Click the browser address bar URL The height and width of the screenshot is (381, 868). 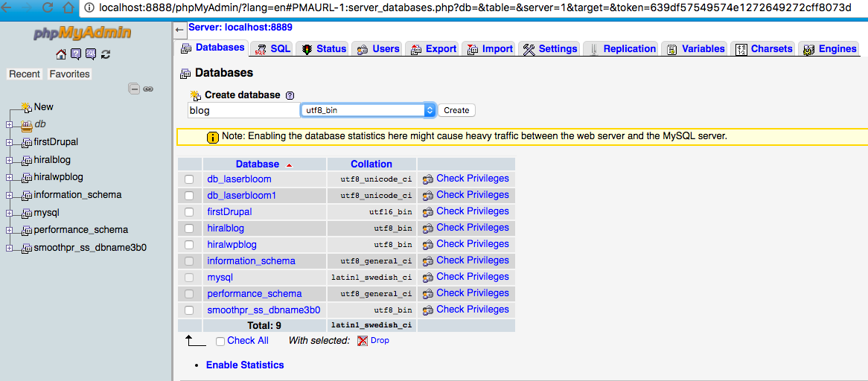click(x=475, y=7)
